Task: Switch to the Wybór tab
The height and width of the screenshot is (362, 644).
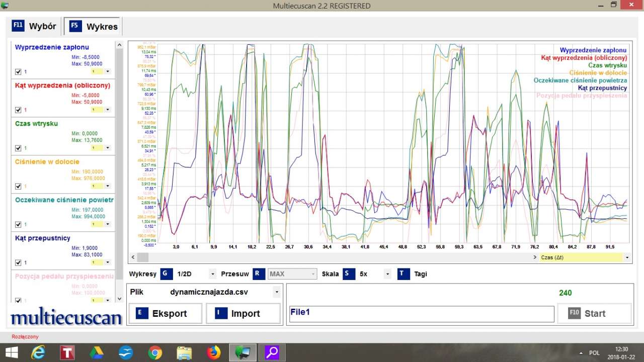Action: click(x=34, y=26)
